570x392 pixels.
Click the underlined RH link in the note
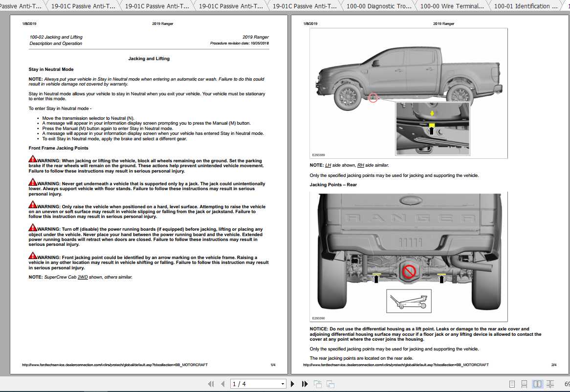[x=360, y=165]
